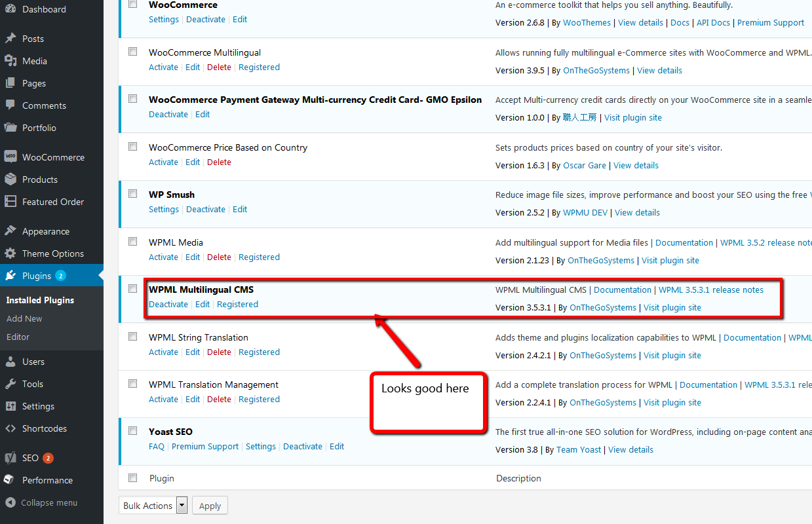This screenshot has height=524, width=812.
Task: Click the Posts pushpin icon
Action: pos(10,39)
